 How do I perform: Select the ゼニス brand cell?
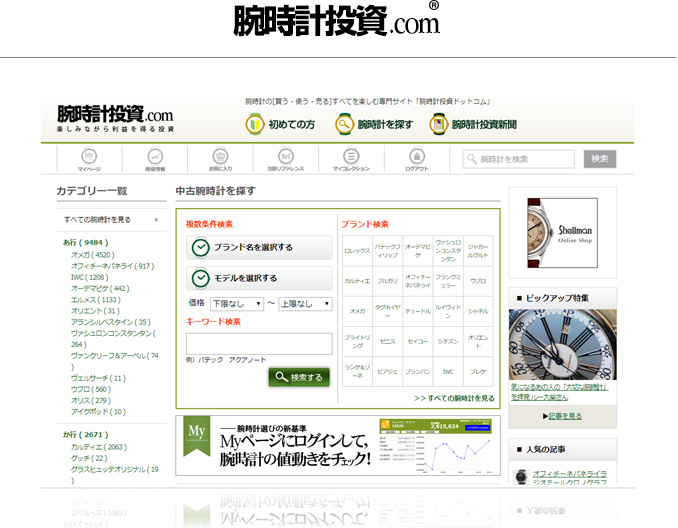pyautogui.click(x=387, y=341)
